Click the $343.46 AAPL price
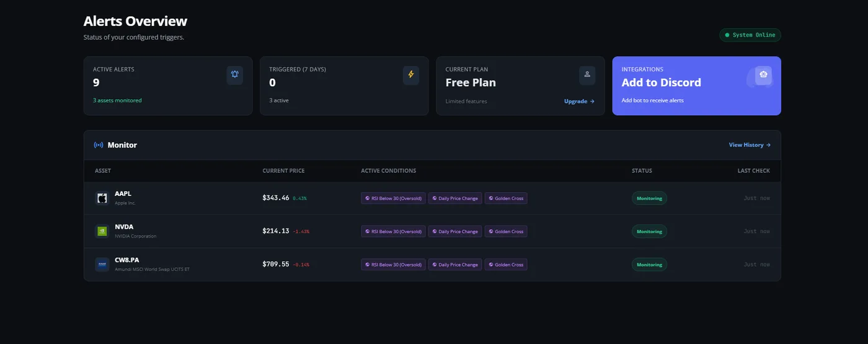 coord(276,198)
